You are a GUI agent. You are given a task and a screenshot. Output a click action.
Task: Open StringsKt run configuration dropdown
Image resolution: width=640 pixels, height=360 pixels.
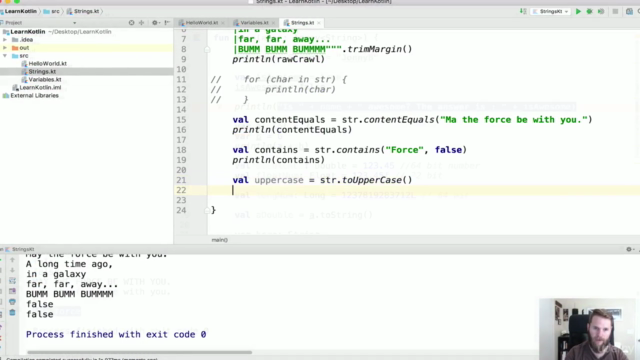pyautogui.click(x=551, y=12)
